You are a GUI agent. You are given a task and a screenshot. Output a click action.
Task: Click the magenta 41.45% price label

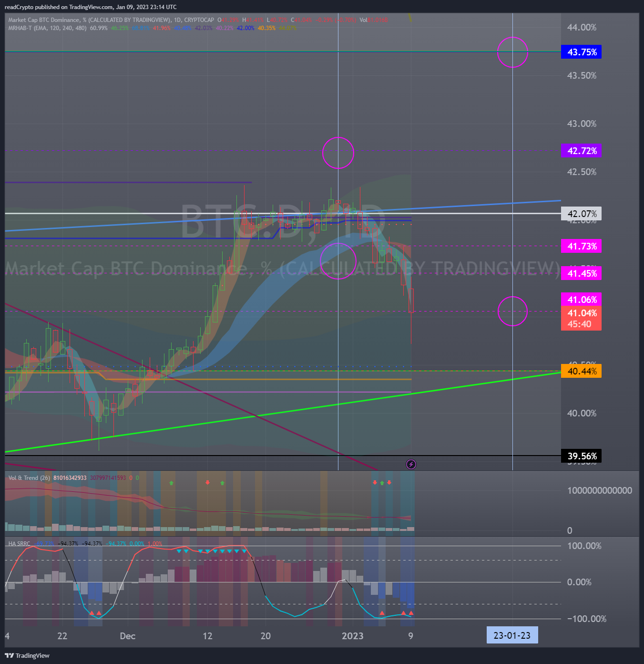(582, 273)
